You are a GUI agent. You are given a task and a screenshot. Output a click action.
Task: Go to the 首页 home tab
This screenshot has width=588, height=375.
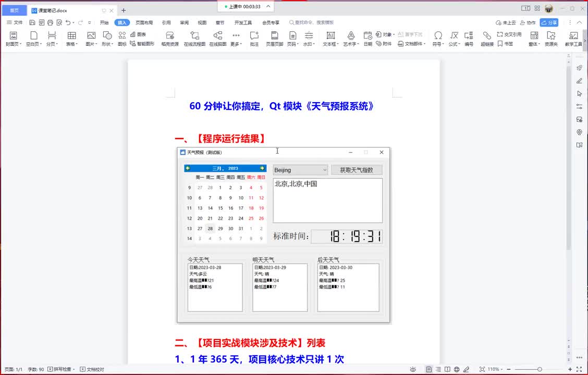14,10
